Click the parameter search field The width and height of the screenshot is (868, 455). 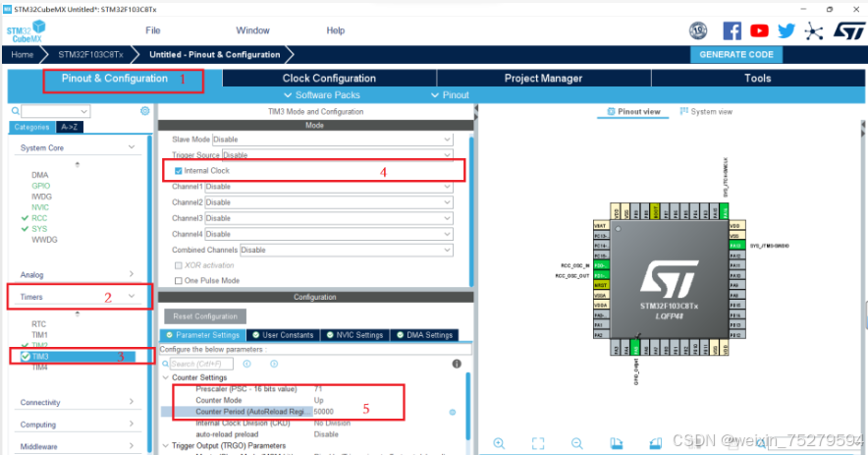[201, 364]
